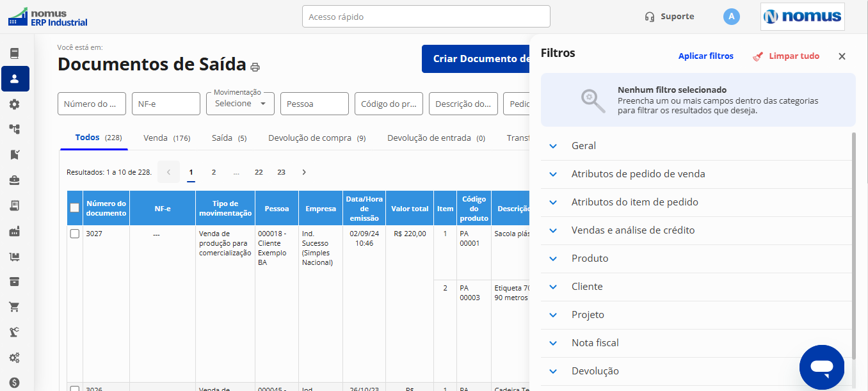Open the archive box icon in the sidebar
Image resolution: width=868 pixels, height=391 pixels.
click(x=14, y=282)
